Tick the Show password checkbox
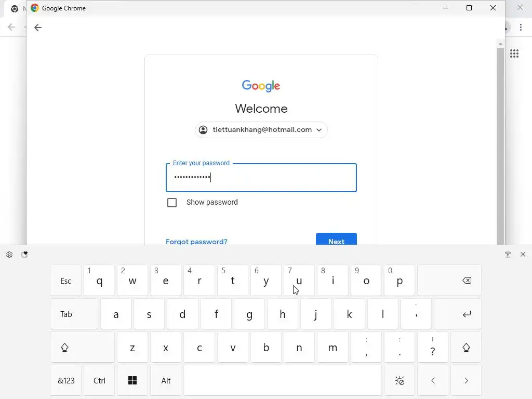532x399 pixels. pyautogui.click(x=172, y=203)
